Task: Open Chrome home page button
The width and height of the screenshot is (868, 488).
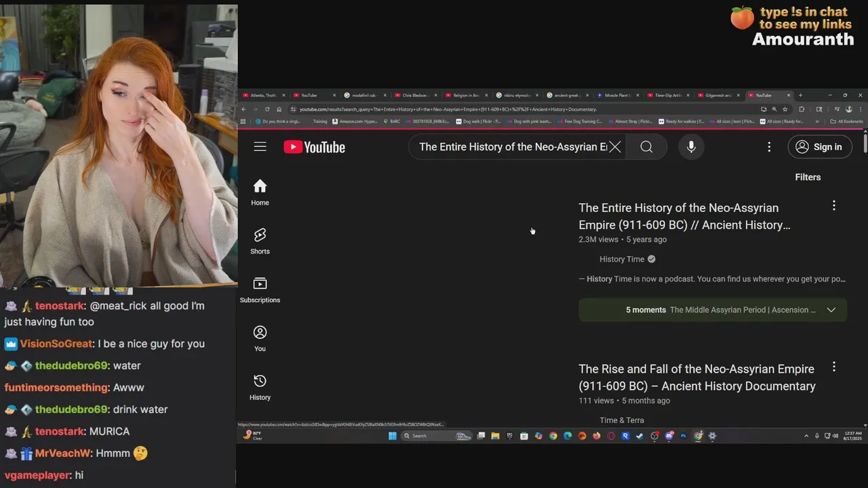Action: pyautogui.click(x=279, y=109)
